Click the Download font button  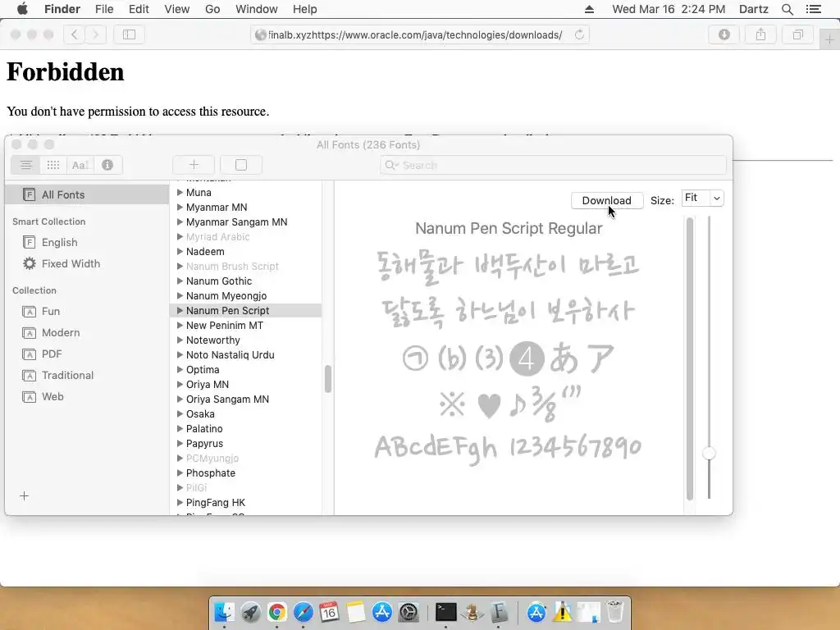click(x=606, y=200)
